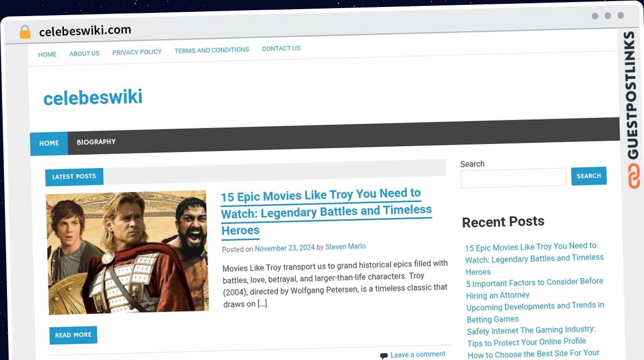Open recent post about Hiring an Attorney
The image size is (644, 360).
[x=535, y=289]
